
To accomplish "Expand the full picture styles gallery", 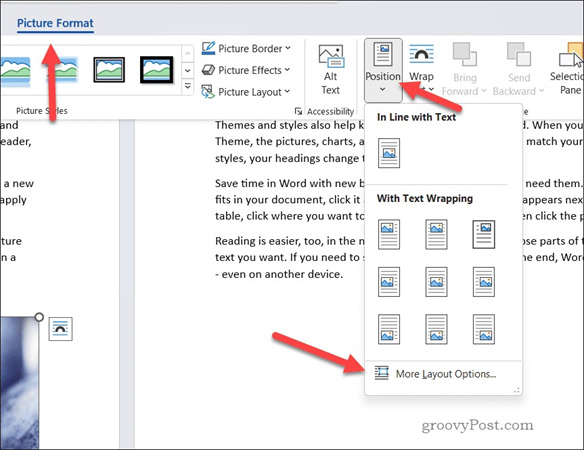I will coord(188,87).
